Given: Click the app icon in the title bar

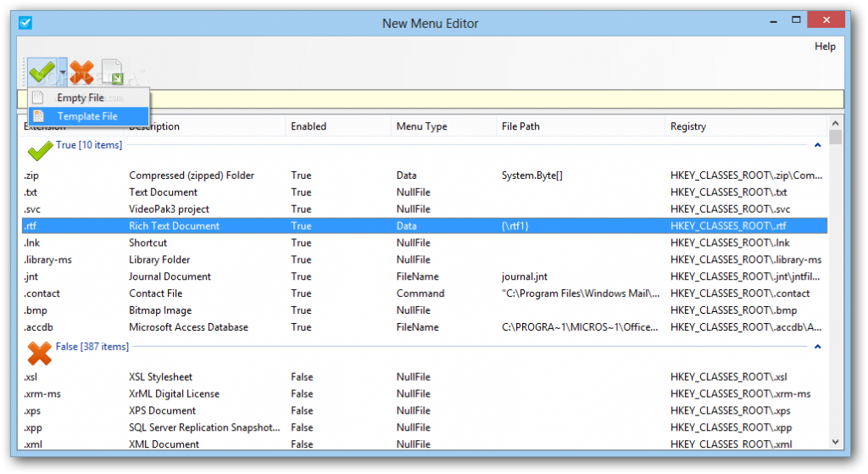Looking at the screenshot, I should [x=25, y=23].
